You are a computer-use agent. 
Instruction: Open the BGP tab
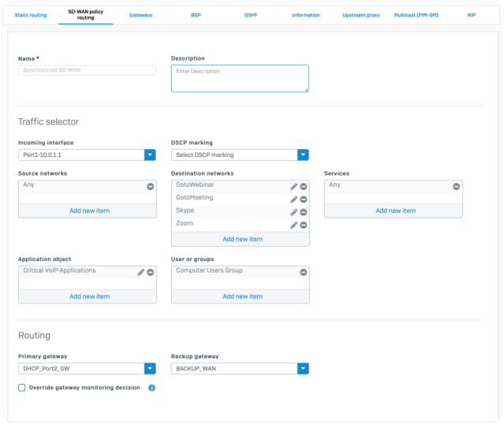pos(195,15)
